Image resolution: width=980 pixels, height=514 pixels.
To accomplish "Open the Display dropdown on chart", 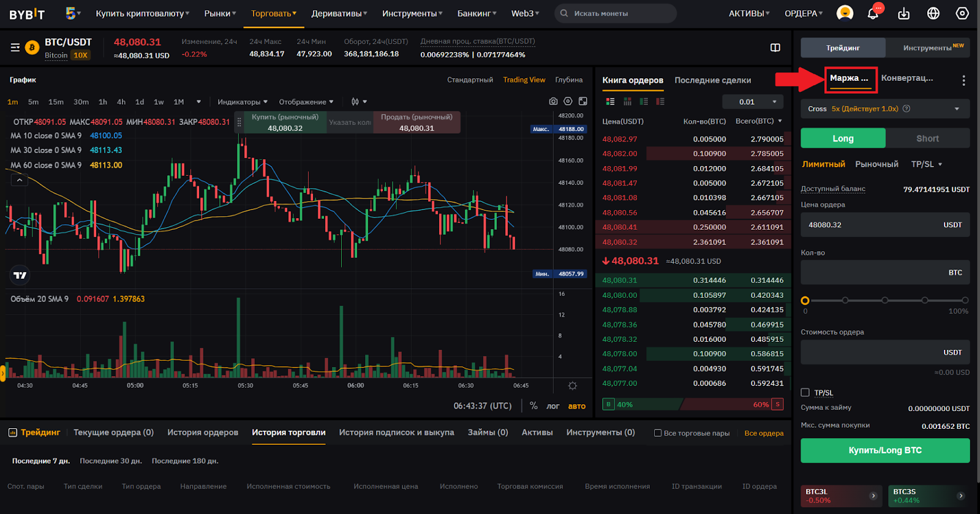I will click(306, 102).
